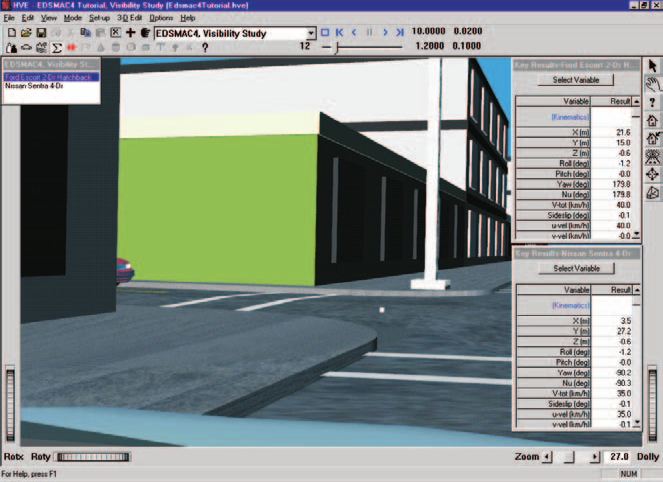Click Zoom left arrow stepper
The image size is (663, 482).
click(x=548, y=457)
